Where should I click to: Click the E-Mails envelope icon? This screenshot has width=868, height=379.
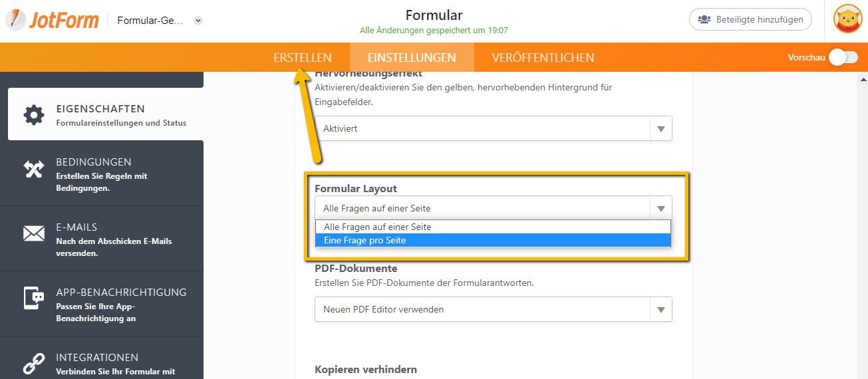34,234
